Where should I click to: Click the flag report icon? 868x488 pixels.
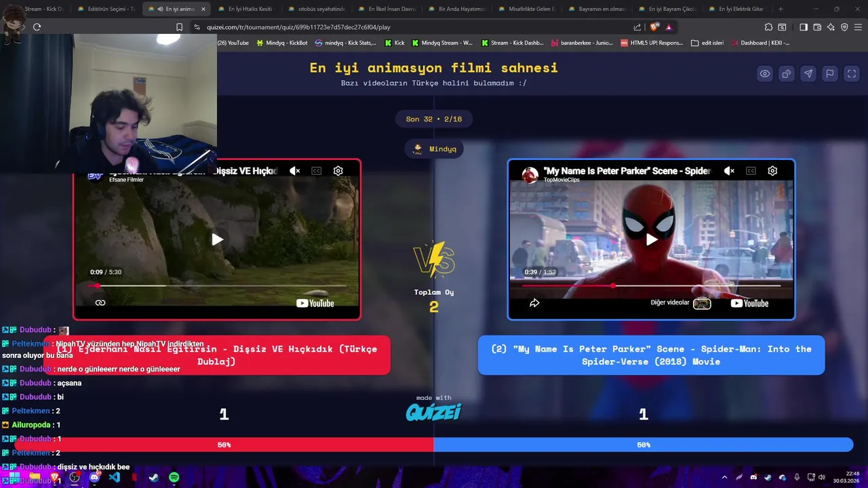[x=830, y=74]
